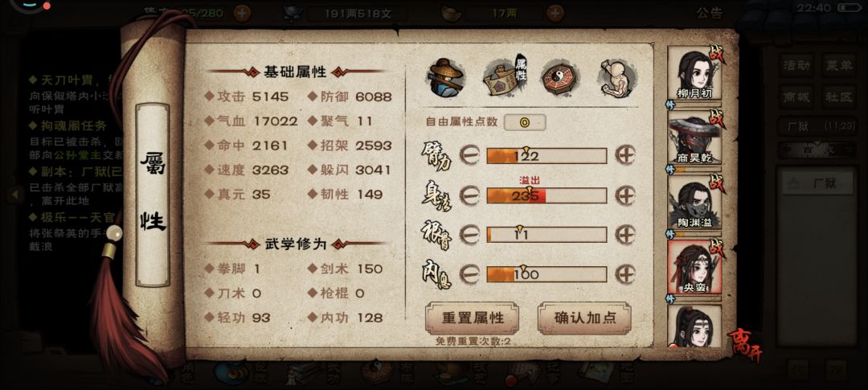The height and width of the screenshot is (390, 868).
Task: Add silver taels with the plus icon beside 17两
Action: click(x=555, y=13)
